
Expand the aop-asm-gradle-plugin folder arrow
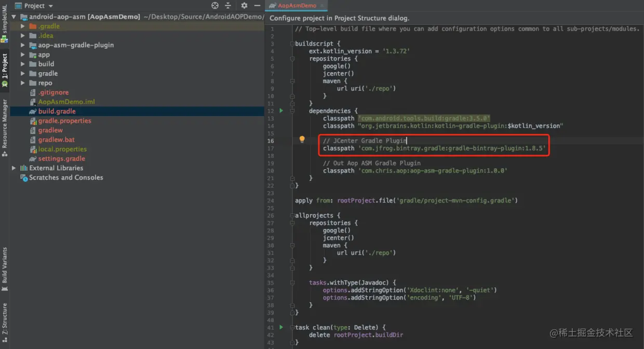23,45
